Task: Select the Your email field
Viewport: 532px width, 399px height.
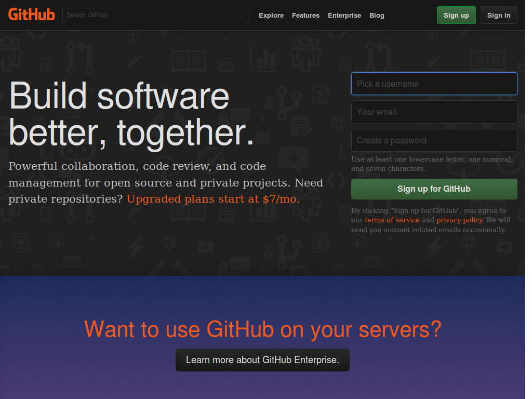Action: click(434, 112)
